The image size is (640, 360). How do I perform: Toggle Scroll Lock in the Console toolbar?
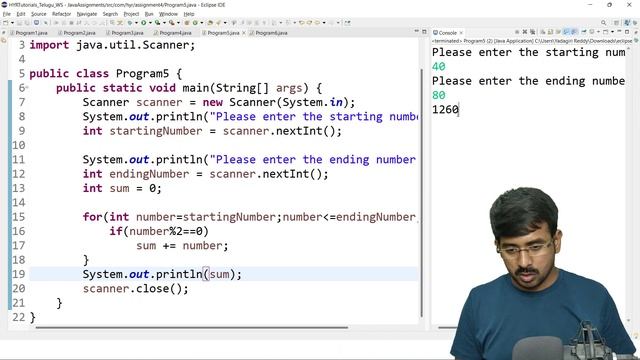tap(550, 32)
